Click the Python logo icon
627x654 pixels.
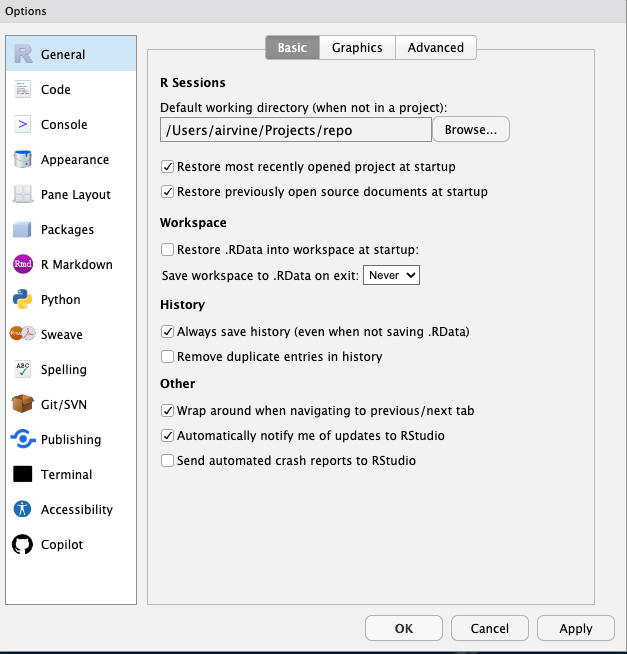pos(23,299)
